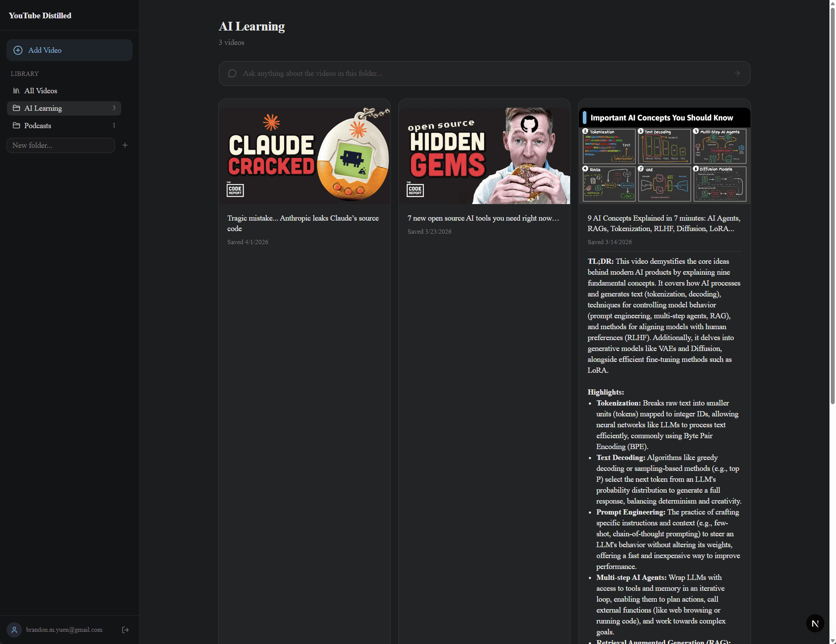Click the plus icon on Add Video
Image resolution: width=836 pixels, height=644 pixels.
(18, 50)
